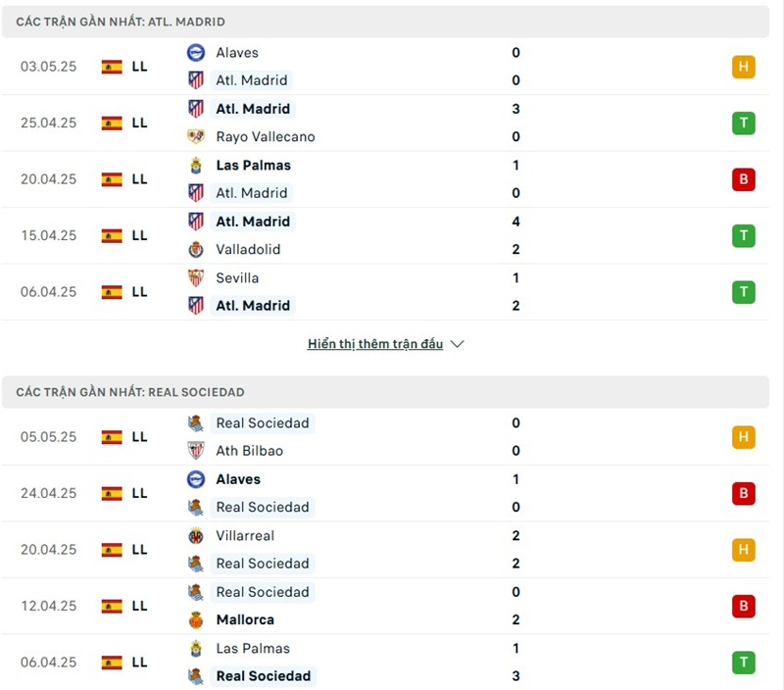Select the 'Các trận gần nhất: Atl. Madrid' header

coord(121,22)
